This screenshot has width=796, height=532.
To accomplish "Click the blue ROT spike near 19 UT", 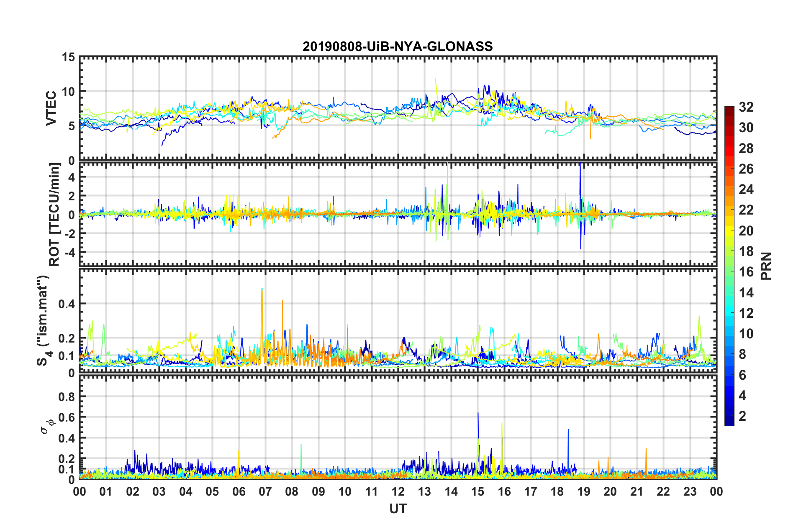I will coord(580,205).
